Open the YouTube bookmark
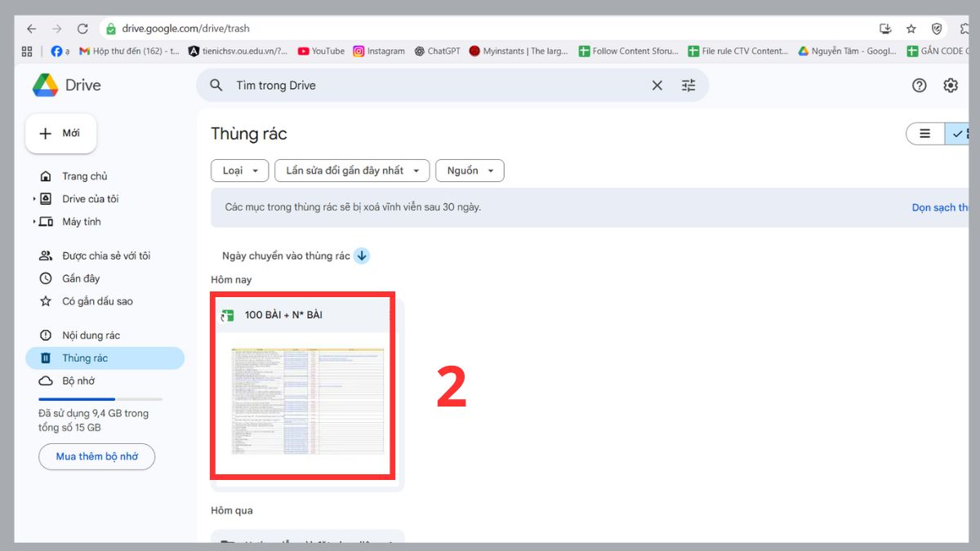This screenshot has width=980, height=551. [321, 51]
